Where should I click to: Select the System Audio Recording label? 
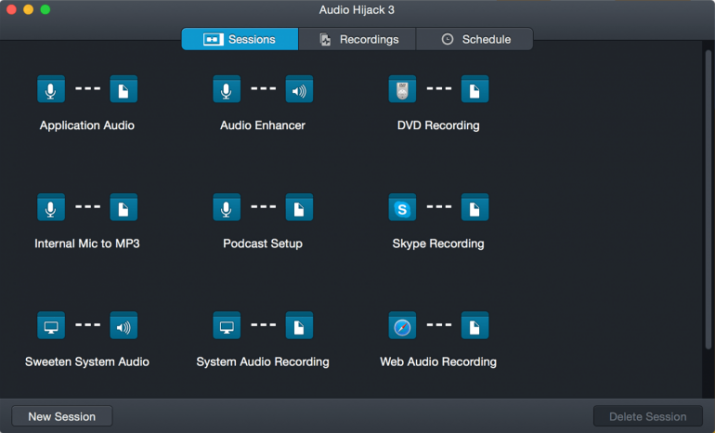tap(263, 362)
